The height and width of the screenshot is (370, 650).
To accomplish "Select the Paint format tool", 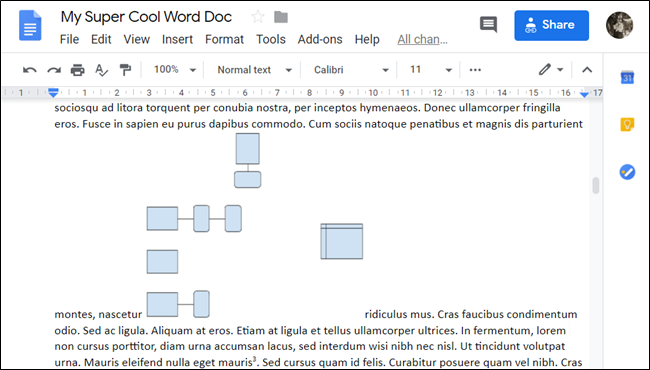I will coord(125,70).
